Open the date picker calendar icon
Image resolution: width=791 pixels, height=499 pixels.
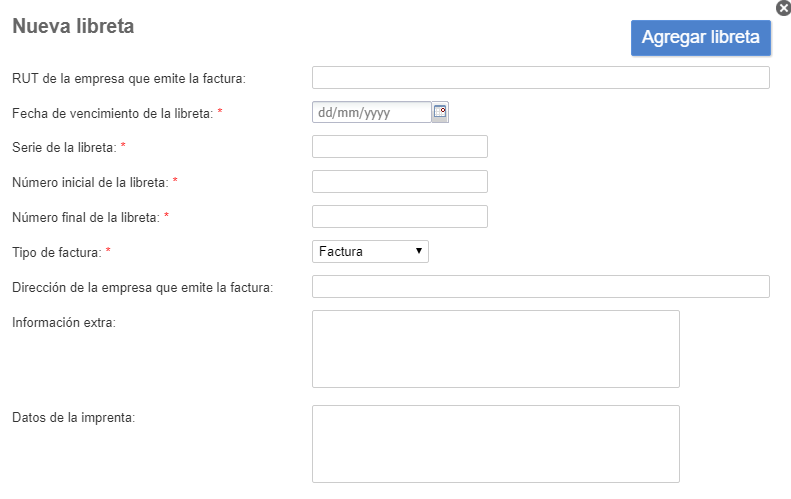440,112
